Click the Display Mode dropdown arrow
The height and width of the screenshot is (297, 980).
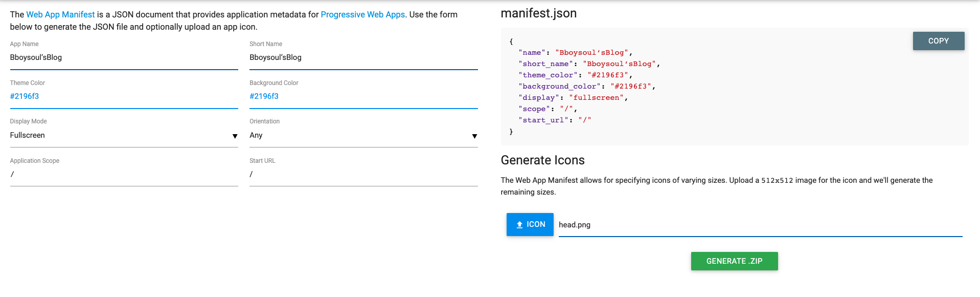[x=235, y=136]
